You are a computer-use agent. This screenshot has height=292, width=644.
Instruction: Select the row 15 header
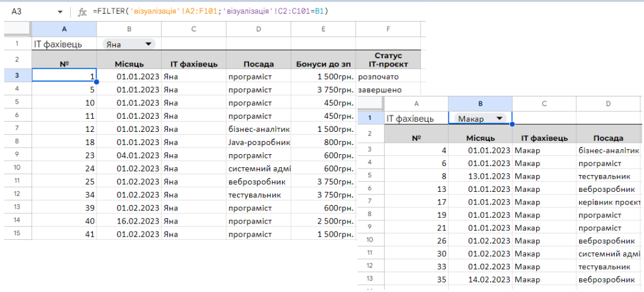point(17,233)
